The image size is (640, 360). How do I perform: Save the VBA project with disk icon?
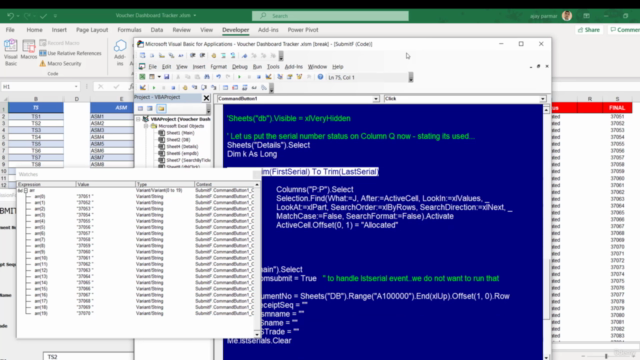pyautogui.click(x=167, y=77)
